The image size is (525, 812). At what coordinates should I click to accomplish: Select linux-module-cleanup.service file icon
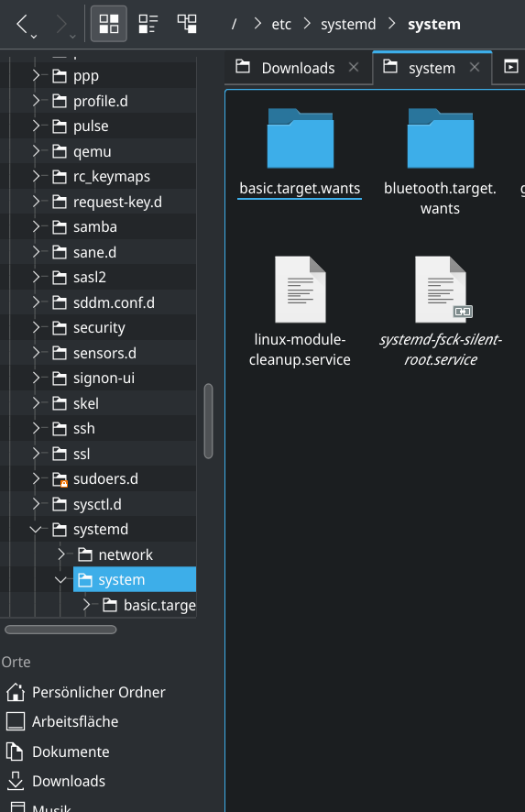point(301,290)
